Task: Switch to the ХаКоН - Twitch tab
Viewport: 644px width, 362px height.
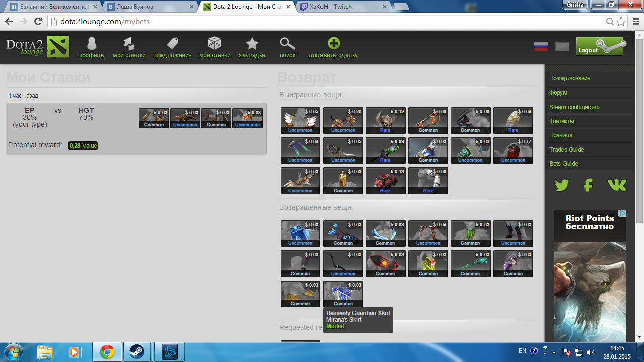Action: coord(342,7)
